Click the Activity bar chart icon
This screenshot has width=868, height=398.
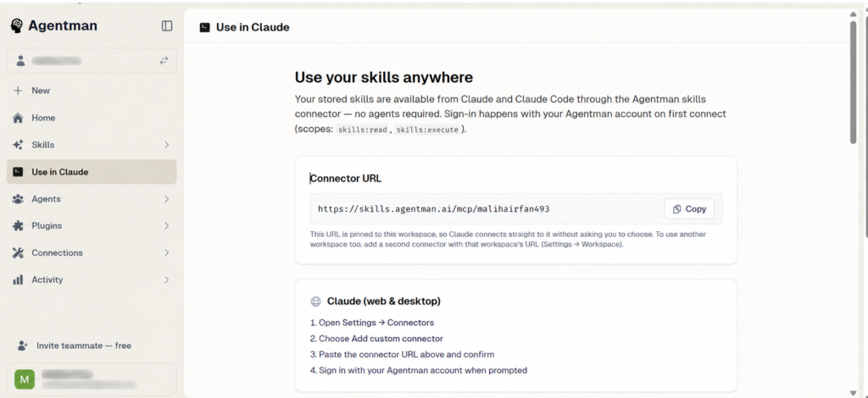18,279
